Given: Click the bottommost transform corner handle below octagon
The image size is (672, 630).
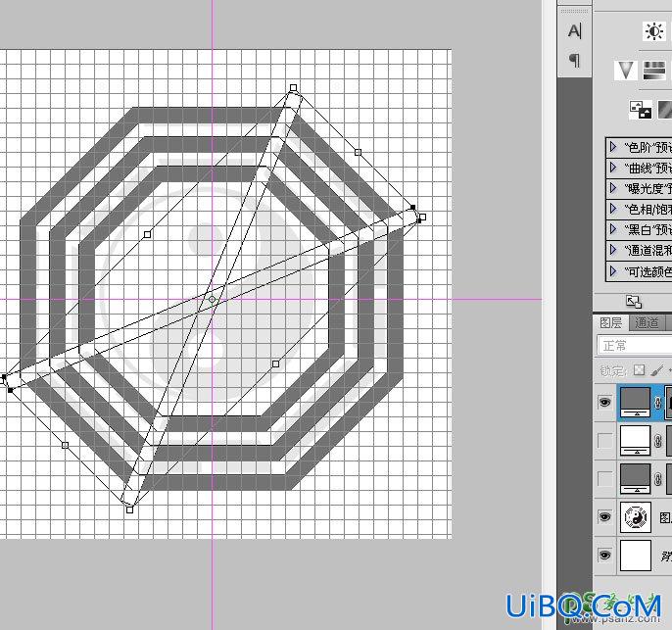Looking at the screenshot, I should click(x=130, y=509).
